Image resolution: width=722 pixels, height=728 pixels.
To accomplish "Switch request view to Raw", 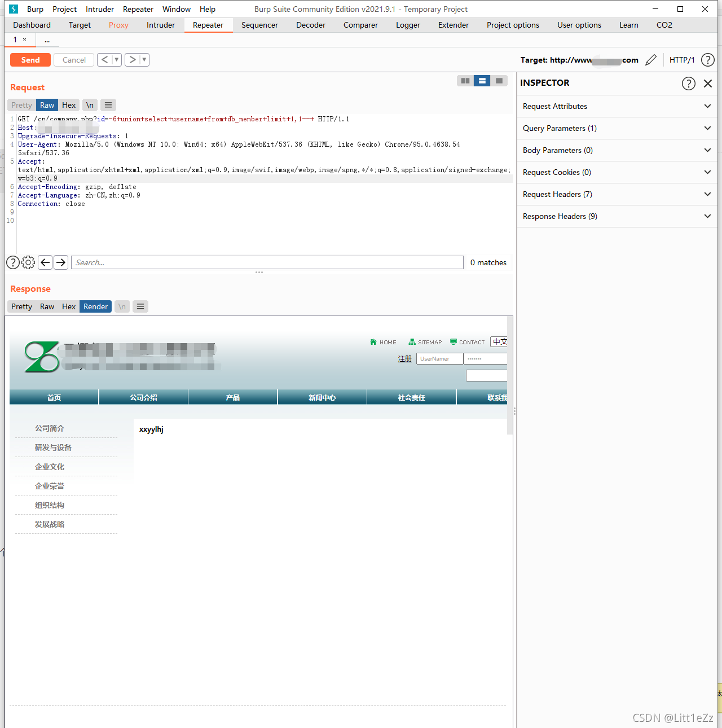I will coord(47,105).
